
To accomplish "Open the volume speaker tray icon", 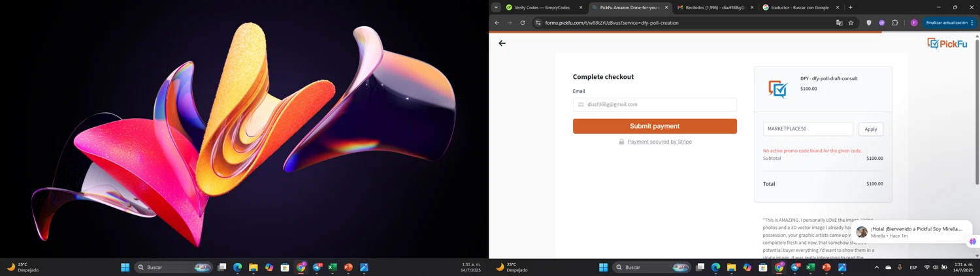I will point(936,268).
